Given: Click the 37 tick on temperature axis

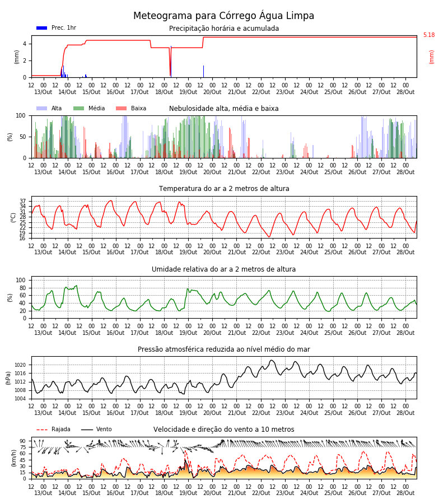Looking at the screenshot, I should 22,202.
